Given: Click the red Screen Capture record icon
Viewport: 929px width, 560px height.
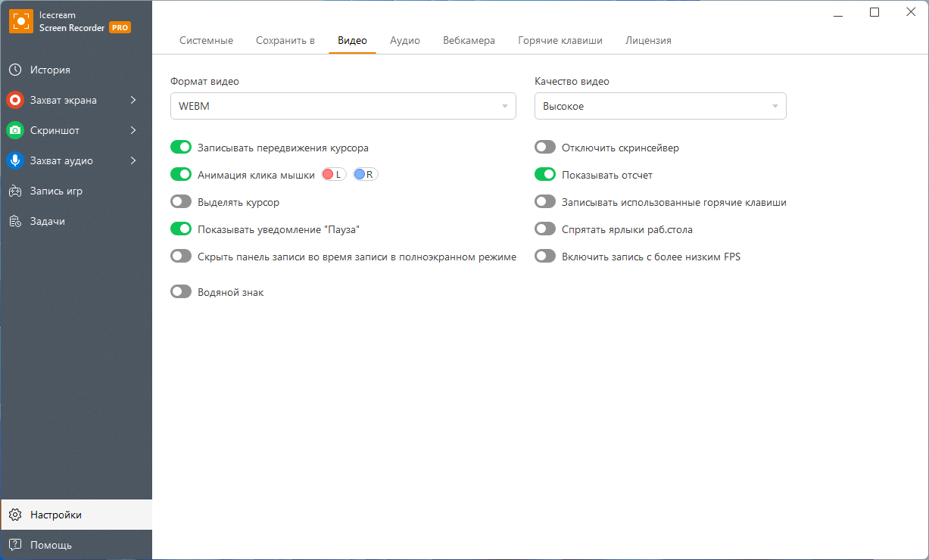Looking at the screenshot, I should (x=15, y=100).
